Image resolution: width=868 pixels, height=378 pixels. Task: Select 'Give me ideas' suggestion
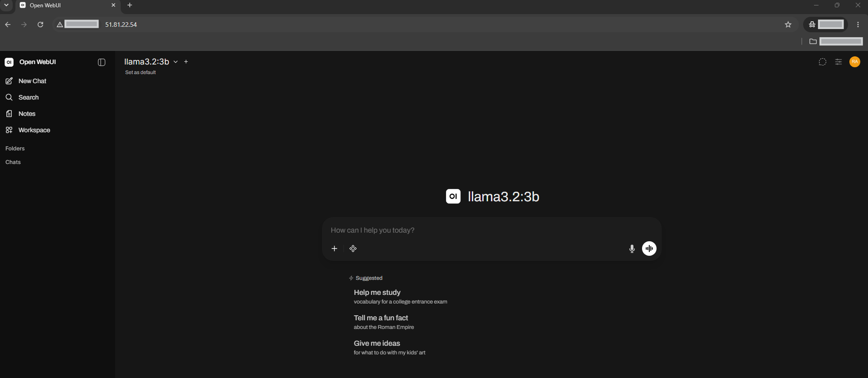pos(390,348)
